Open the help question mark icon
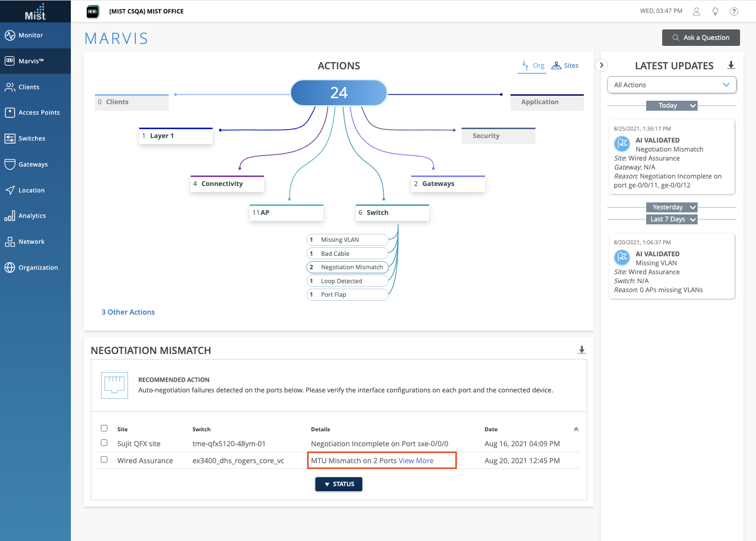Image resolution: width=756 pixels, height=541 pixels. point(734,11)
